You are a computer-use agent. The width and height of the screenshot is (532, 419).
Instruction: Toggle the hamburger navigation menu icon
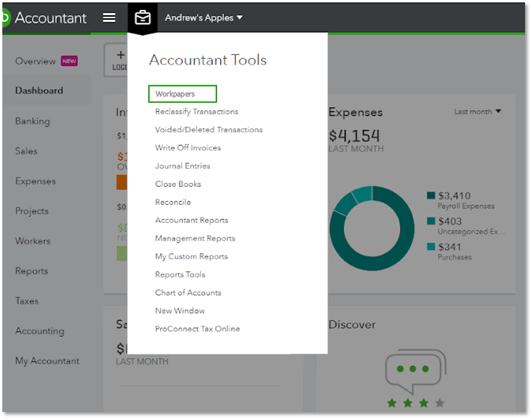109,17
